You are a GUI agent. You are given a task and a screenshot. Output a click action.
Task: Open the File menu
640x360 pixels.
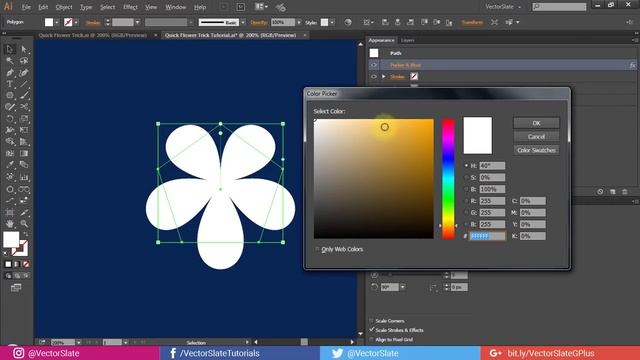(26, 7)
